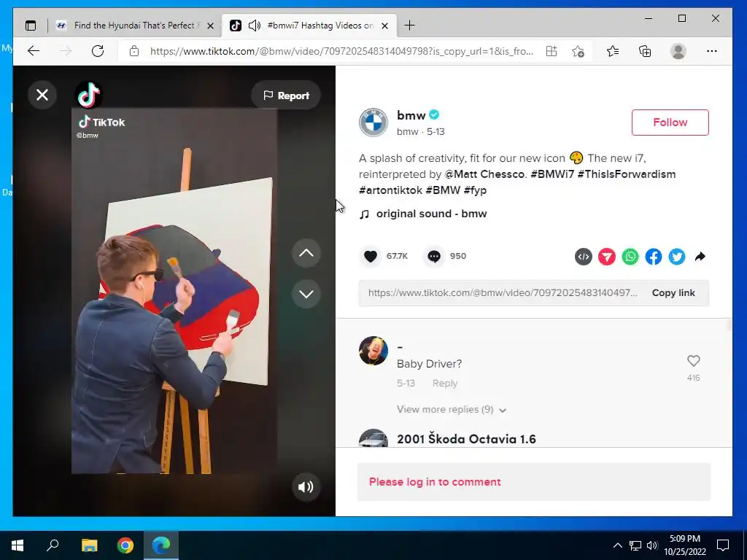Image resolution: width=747 pixels, height=560 pixels.
Task: View site information via the lock icon
Action: [134, 51]
